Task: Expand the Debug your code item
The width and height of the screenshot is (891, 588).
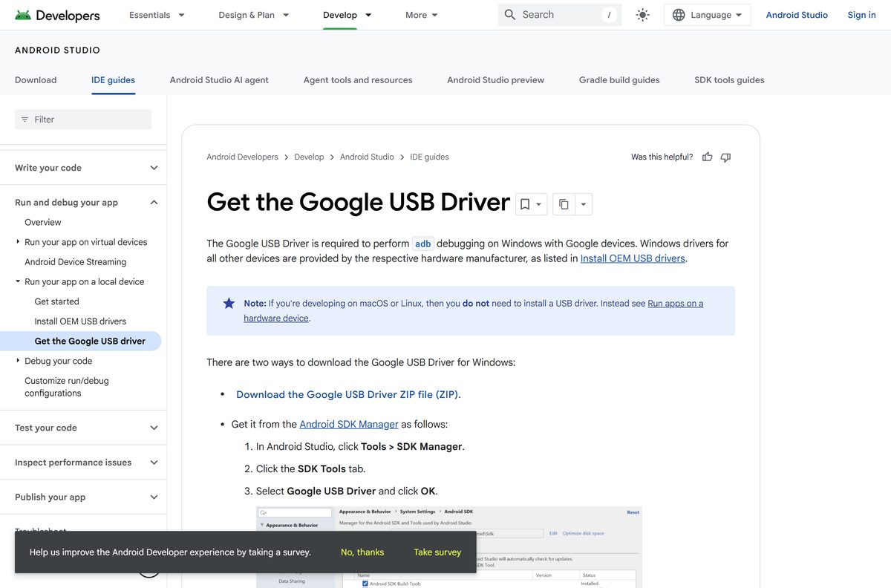Action: tap(19, 361)
